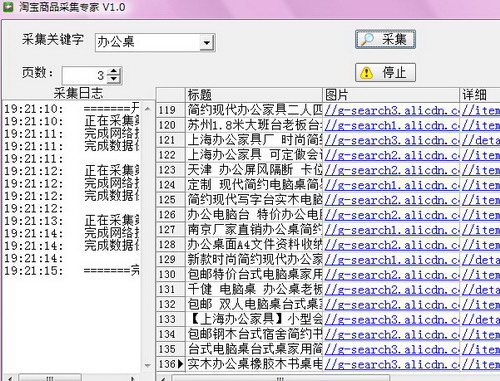This screenshot has height=381, width=500.
Task: Select title cell 台式电脑桌台式桌家用简
Action: coord(254,349)
